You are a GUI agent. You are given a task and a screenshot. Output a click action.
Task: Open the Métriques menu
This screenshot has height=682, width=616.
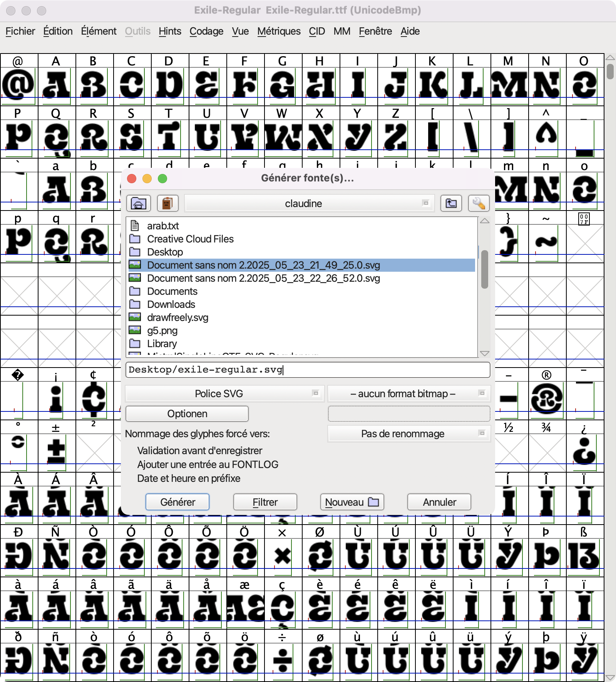point(279,31)
